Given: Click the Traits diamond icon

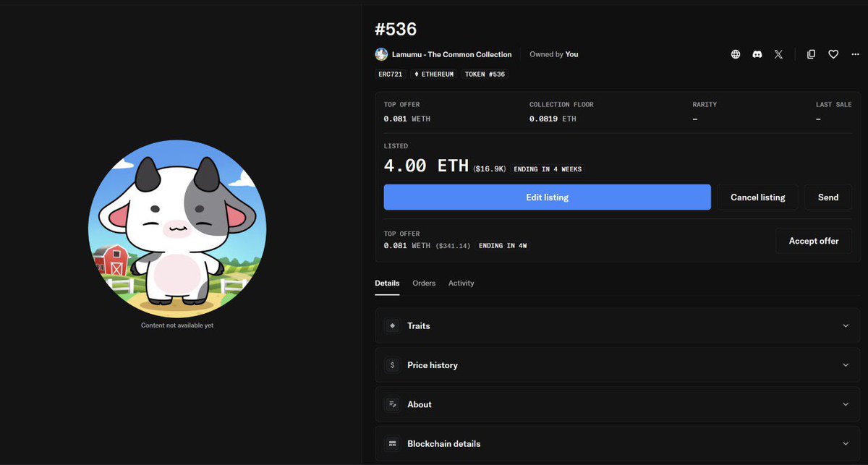Looking at the screenshot, I should pos(392,326).
